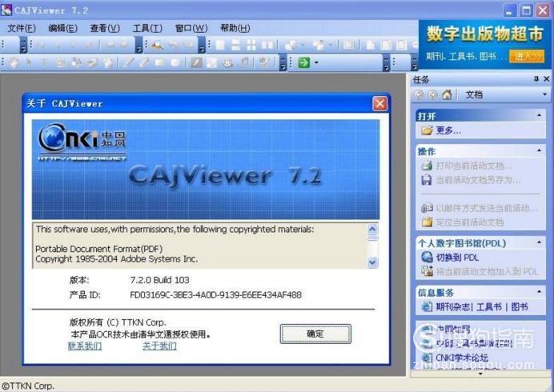Click the 数字出版物超市 banner title
554x392 pixels.
pos(484,34)
